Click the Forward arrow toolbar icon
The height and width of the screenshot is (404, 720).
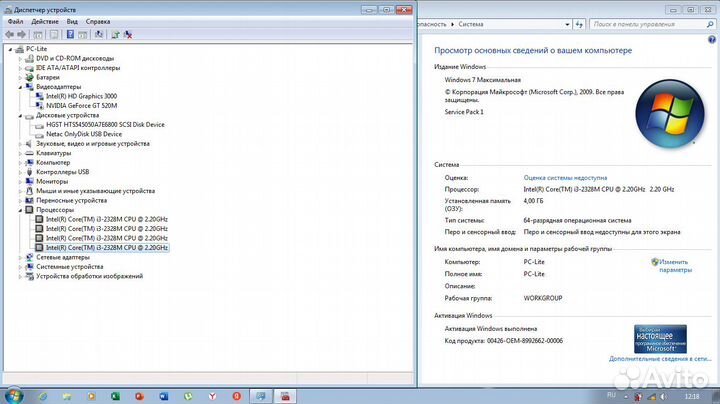click(x=22, y=34)
